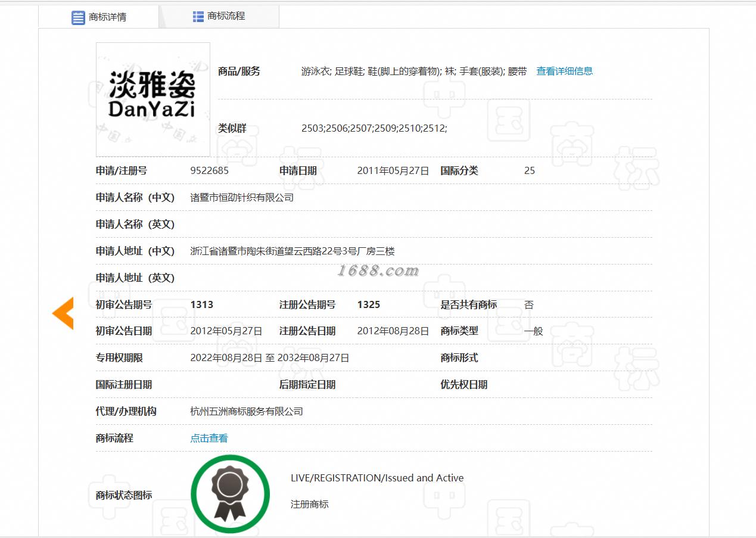
Task: Select exclusive rights period 2022年08月28日 至 2032年08月27日
Action: [270, 358]
